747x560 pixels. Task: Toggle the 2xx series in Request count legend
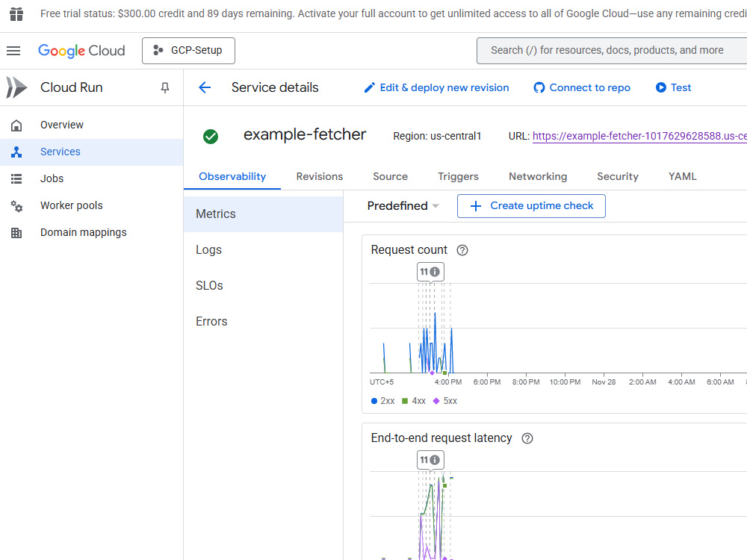click(x=382, y=401)
